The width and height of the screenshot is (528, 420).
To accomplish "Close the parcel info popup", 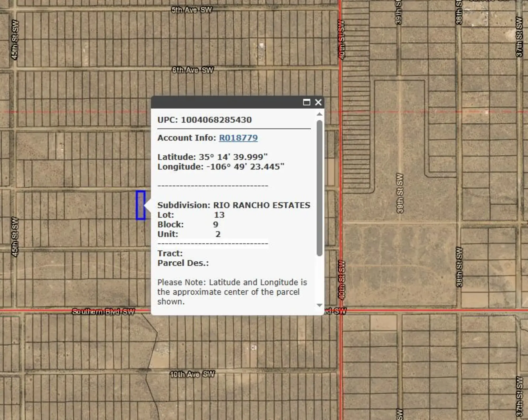I will [318, 102].
